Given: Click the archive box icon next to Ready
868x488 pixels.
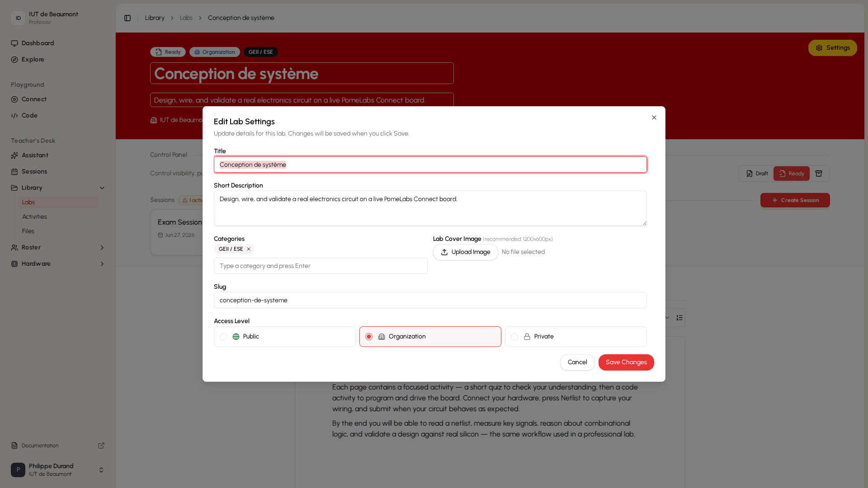Looking at the screenshot, I should pyautogui.click(x=819, y=174).
